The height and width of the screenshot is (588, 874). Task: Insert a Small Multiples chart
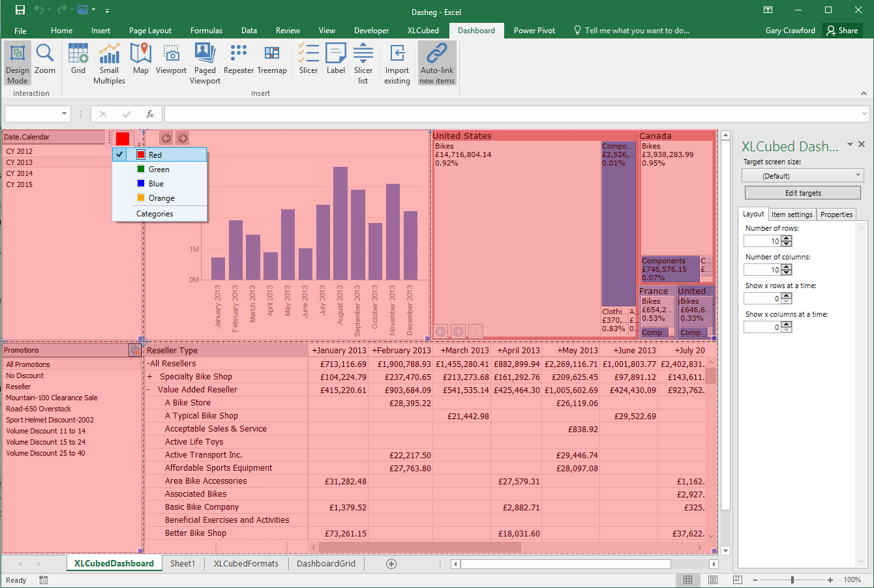tap(109, 63)
